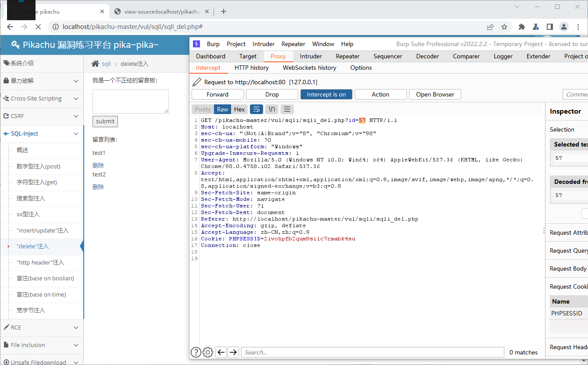Go to previous search match arrow

[x=221, y=352]
